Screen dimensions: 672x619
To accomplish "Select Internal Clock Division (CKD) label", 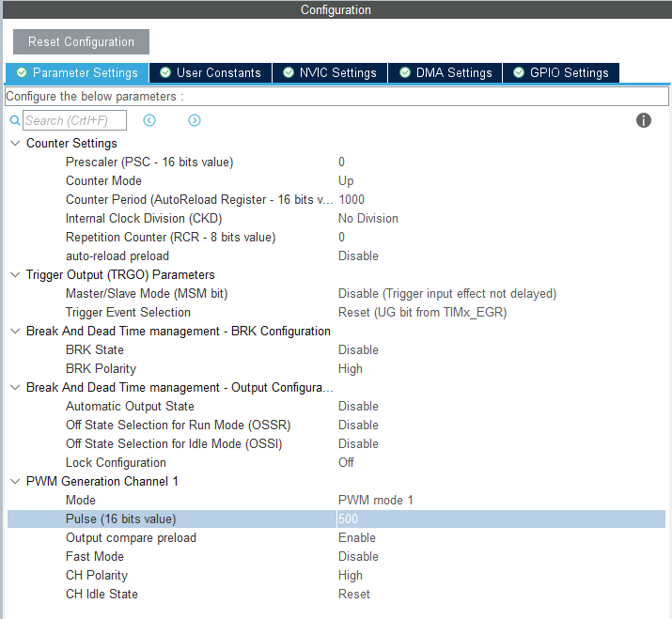I will click(144, 219).
